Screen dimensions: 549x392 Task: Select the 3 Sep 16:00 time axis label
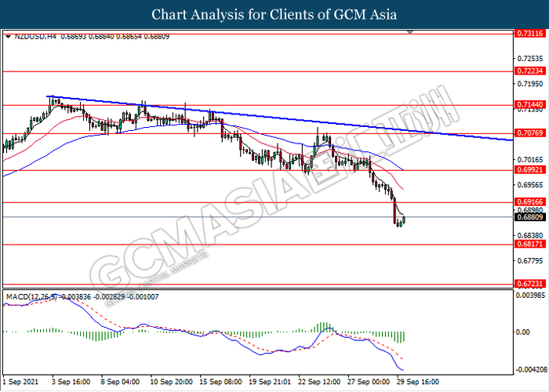(x=71, y=382)
